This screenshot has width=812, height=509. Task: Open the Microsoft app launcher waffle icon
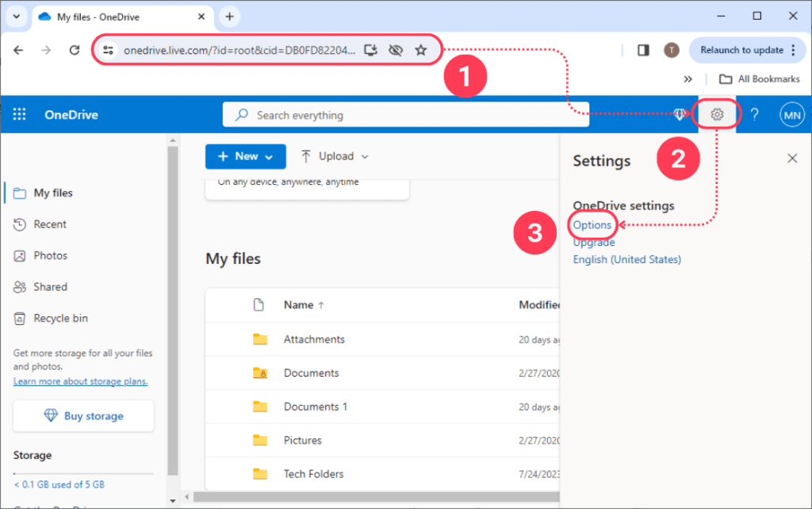(x=18, y=113)
